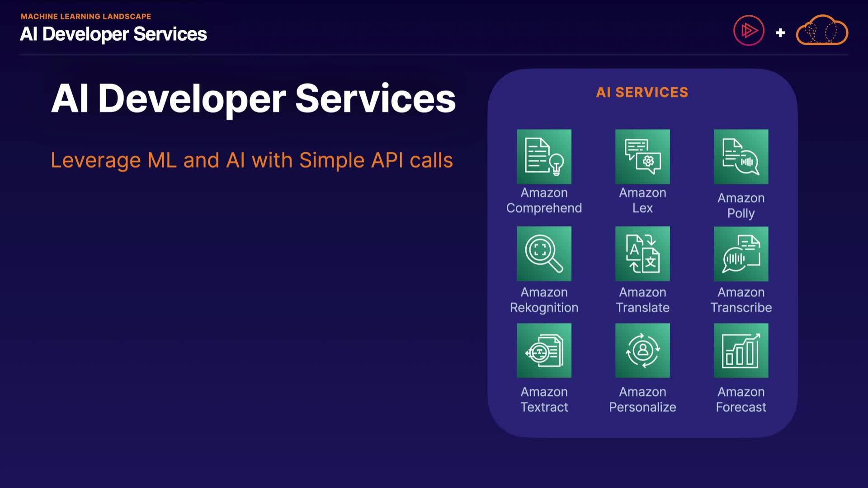The width and height of the screenshot is (868, 488).
Task: Click the large AI Developer Services heading
Action: (253, 99)
